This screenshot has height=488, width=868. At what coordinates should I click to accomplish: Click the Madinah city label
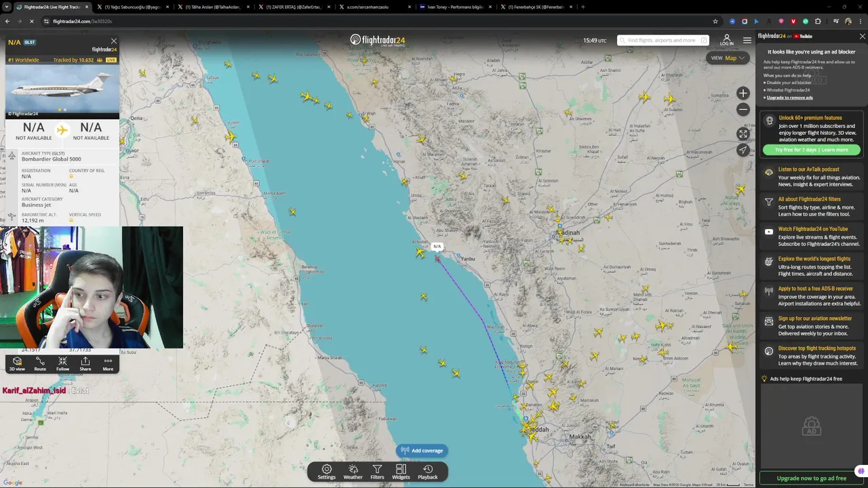[568, 232]
